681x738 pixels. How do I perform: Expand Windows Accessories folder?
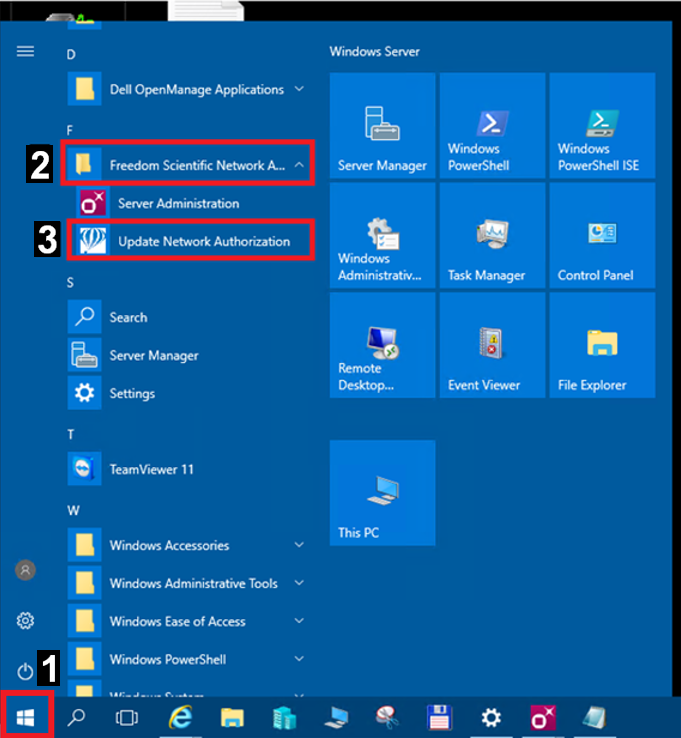pos(187,545)
